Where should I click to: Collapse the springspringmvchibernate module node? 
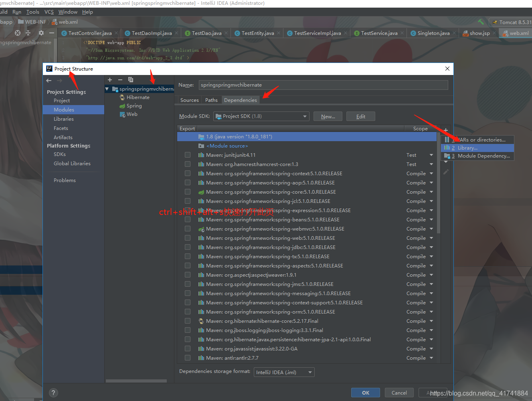point(107,89)
